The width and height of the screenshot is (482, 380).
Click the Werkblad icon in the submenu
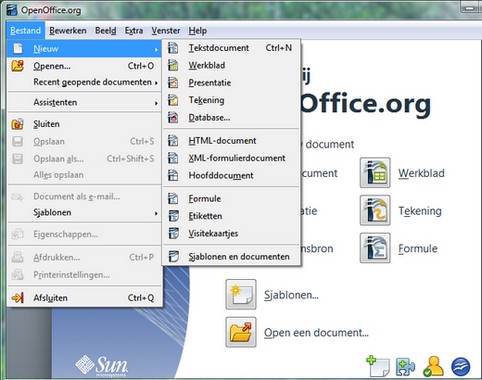coord(173,65)
